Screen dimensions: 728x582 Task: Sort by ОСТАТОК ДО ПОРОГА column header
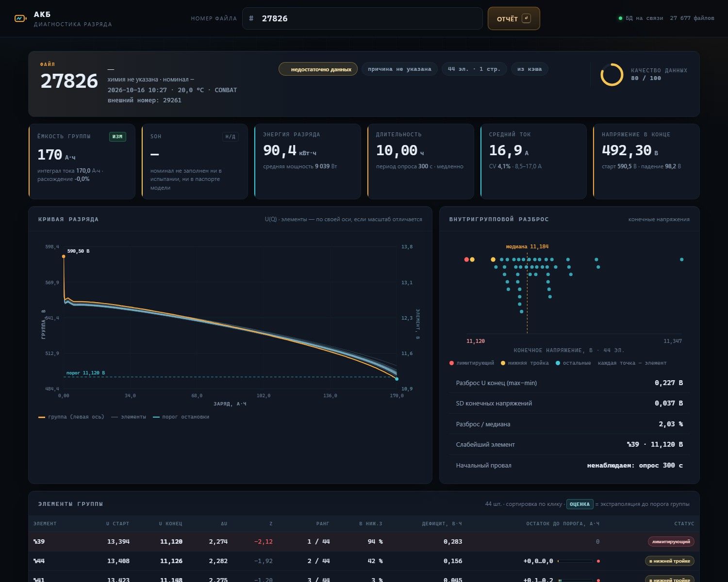click(x=563, y=524)
